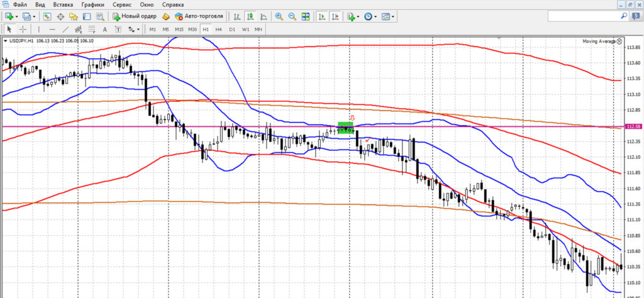Expand the Profiles dropdown arrow
This screenshot has width=644, height=298.
tap(34, 17)
